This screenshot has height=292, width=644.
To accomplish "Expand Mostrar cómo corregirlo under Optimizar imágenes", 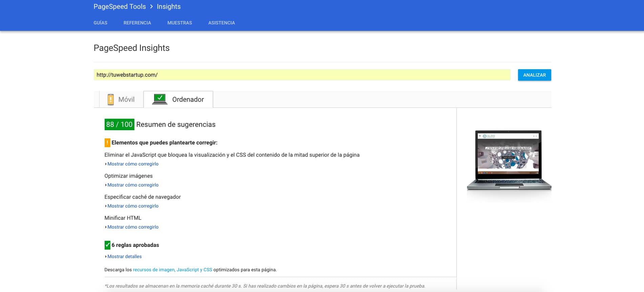I will click(x=133, y=185).
